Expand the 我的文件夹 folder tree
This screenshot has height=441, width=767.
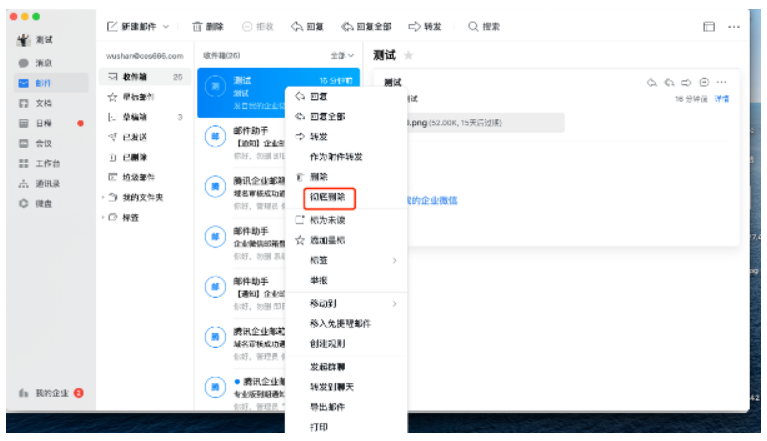pos(103,197)
